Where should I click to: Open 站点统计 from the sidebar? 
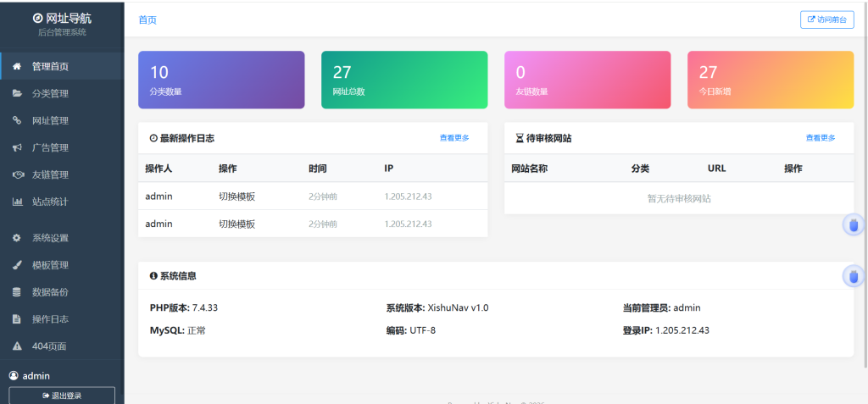[x=62, y=202]
